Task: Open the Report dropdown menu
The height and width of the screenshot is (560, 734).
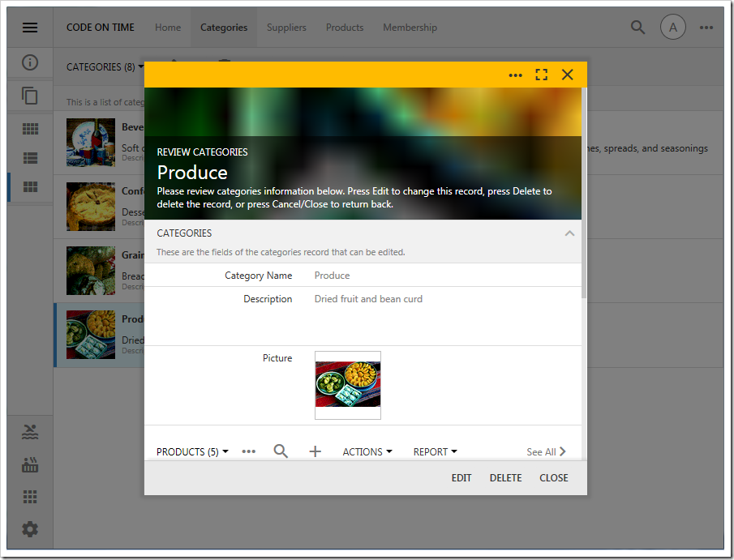Action: (x=435, y=452)
